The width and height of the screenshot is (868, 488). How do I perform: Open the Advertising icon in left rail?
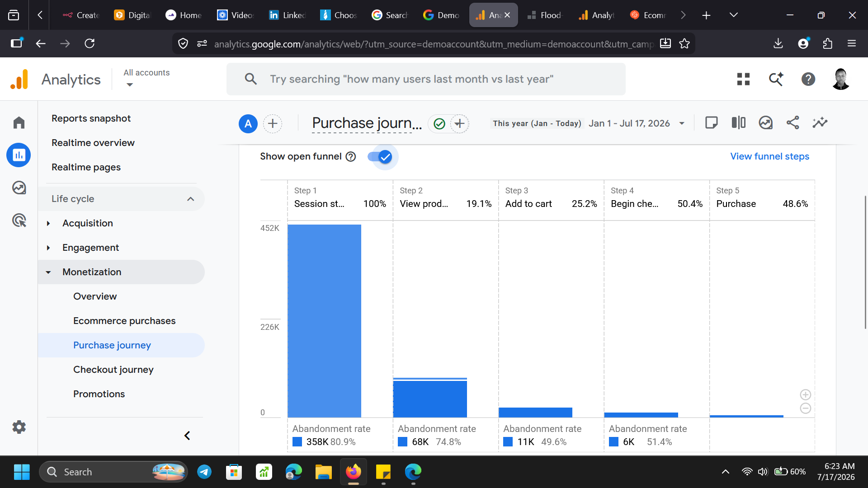[x=19, y=221]
